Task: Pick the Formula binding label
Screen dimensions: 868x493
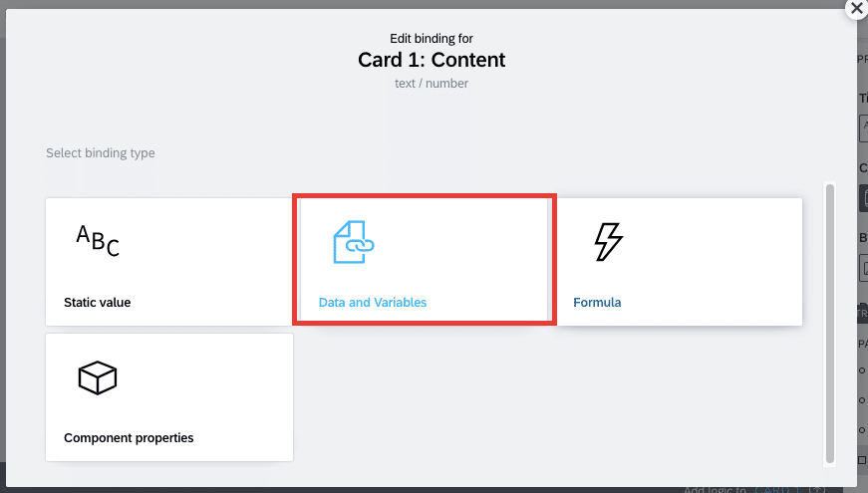Action: (x=597, y=302)
